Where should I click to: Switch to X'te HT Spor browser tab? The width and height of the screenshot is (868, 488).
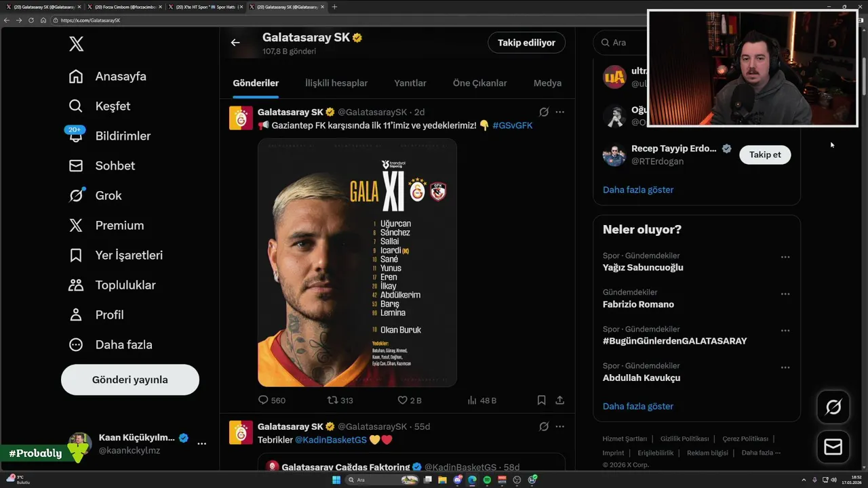click(205, 7)
